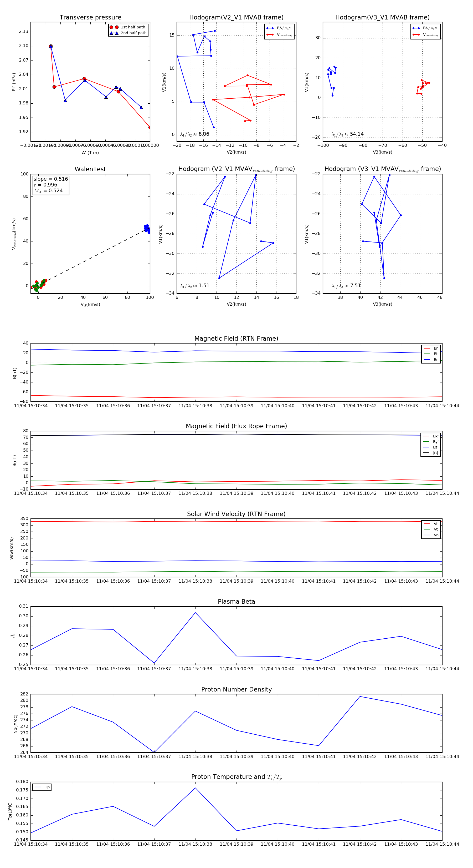Image resolution: width=473 pixels, height=868 pixels.
Task: Select the "Bt" legend entry
Action: coord(431,354)
